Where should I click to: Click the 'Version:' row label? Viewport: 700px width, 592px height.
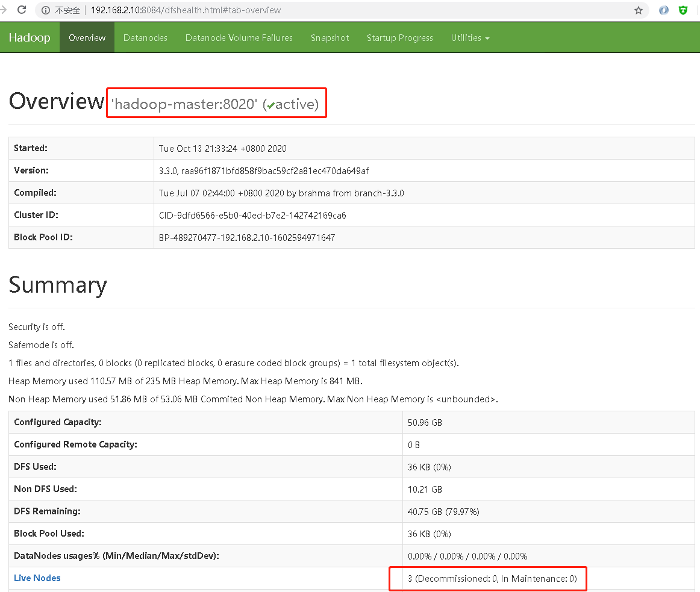click(31, 170)
